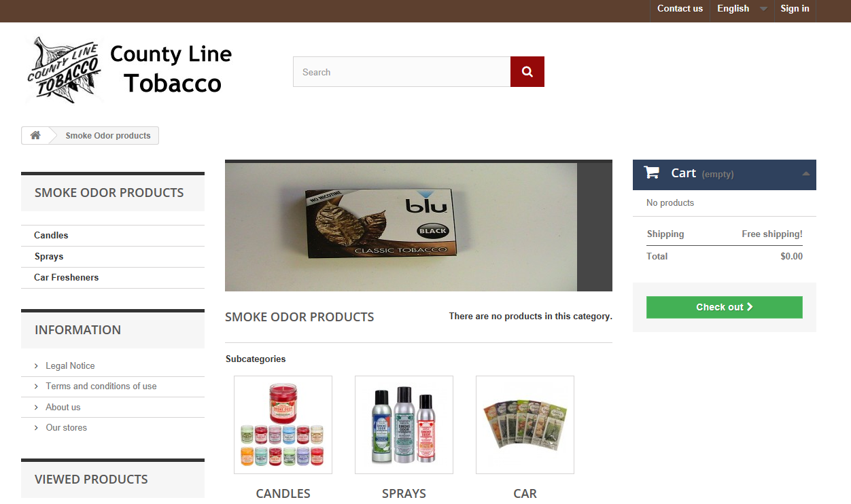Image resolution: width=851 pixels, height=504 pixels.
Task: Click the shopping cart icon
Action: pos(651,173)
